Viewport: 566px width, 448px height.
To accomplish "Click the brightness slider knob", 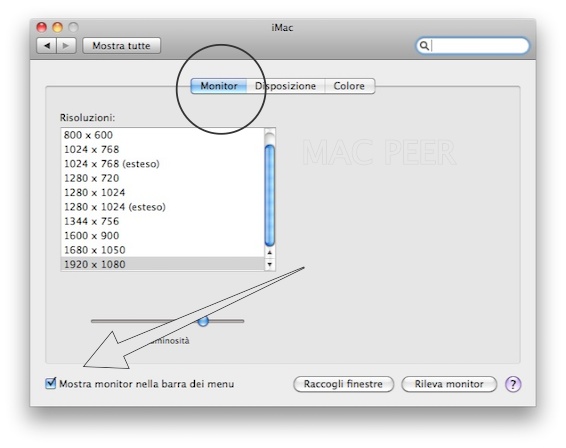I will (x=203, y=321).
